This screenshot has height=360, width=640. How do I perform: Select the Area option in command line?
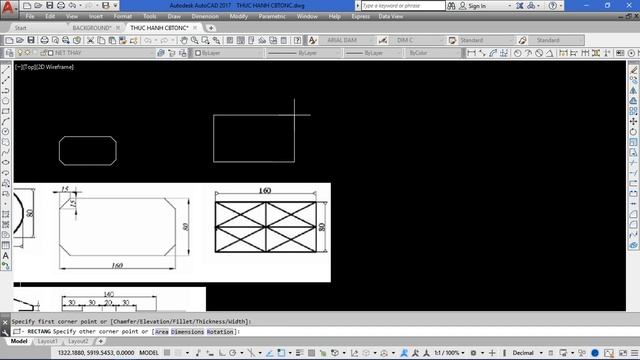click(162, 332)
